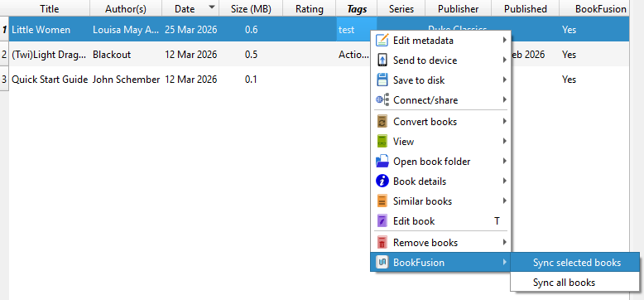Image resolution: width=644 pixels, height=300 pixels.
Task: Click the Book details info icon
Action: pos(382,181)
